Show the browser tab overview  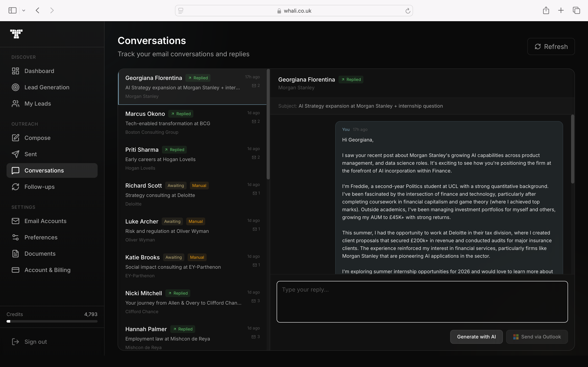point(576,10)
